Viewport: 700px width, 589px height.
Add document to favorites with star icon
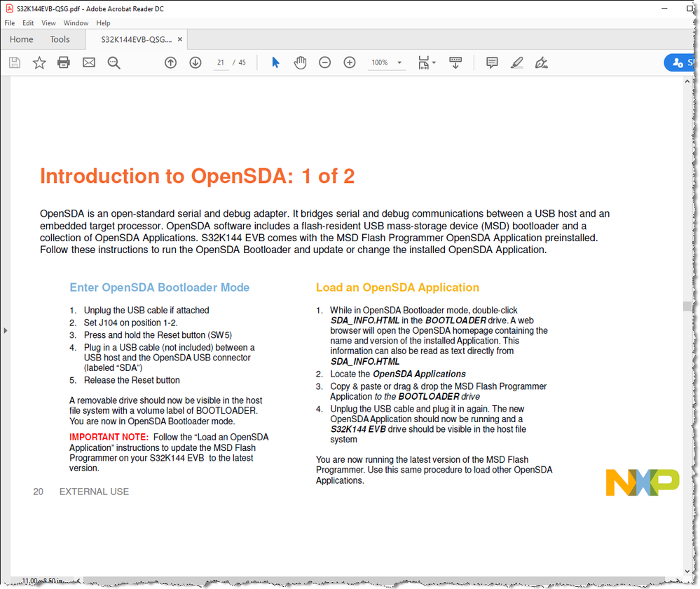(39, 62)
